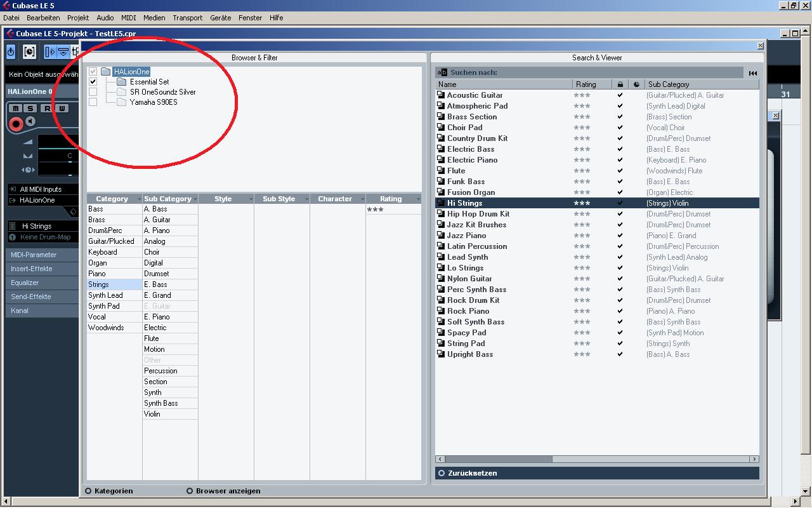Image resolution: width=812 pixels, height=508 pixels.
Task: Open the Sub Category filter dropdown arrow
Action: tap(195, 199)
